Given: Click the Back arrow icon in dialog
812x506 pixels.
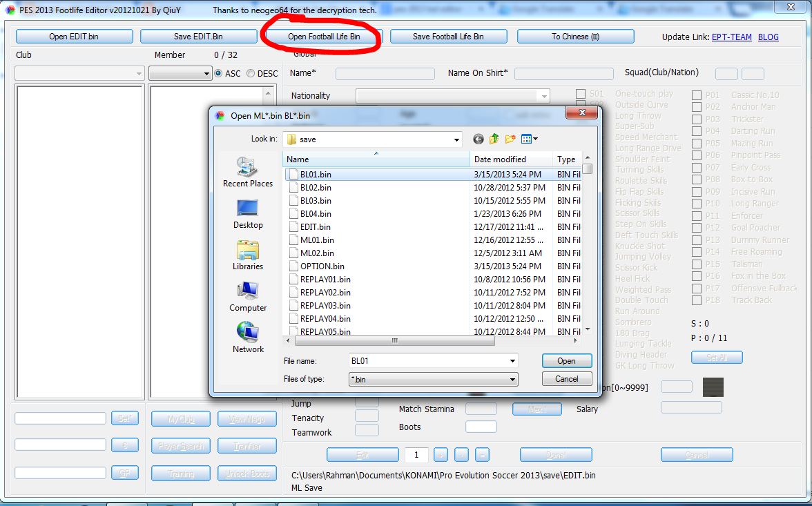Looking at the screenshot, I should click(x=478, y=139).
